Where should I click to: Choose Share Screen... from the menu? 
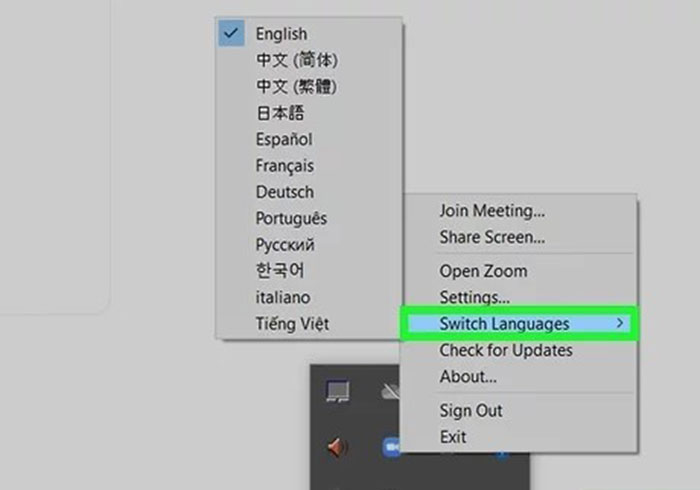[520, 237]
